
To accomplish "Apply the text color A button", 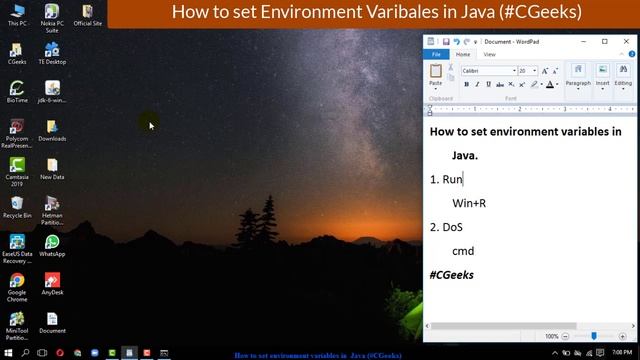I will 550,84.
